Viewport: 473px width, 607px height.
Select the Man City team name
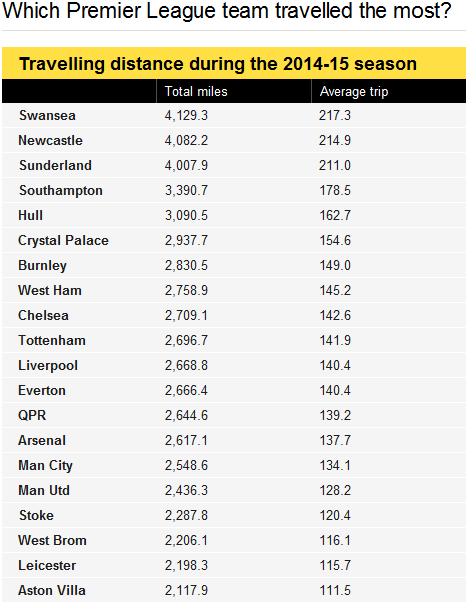pos(45,465)
